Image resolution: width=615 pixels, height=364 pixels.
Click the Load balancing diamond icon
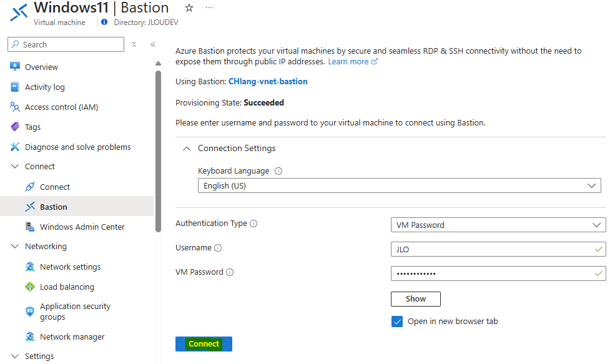(x=30, y=287)
